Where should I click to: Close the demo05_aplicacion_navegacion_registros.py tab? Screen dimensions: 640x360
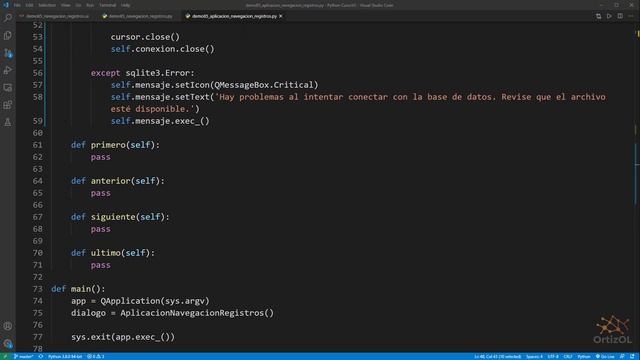click(x=281, y=16)
